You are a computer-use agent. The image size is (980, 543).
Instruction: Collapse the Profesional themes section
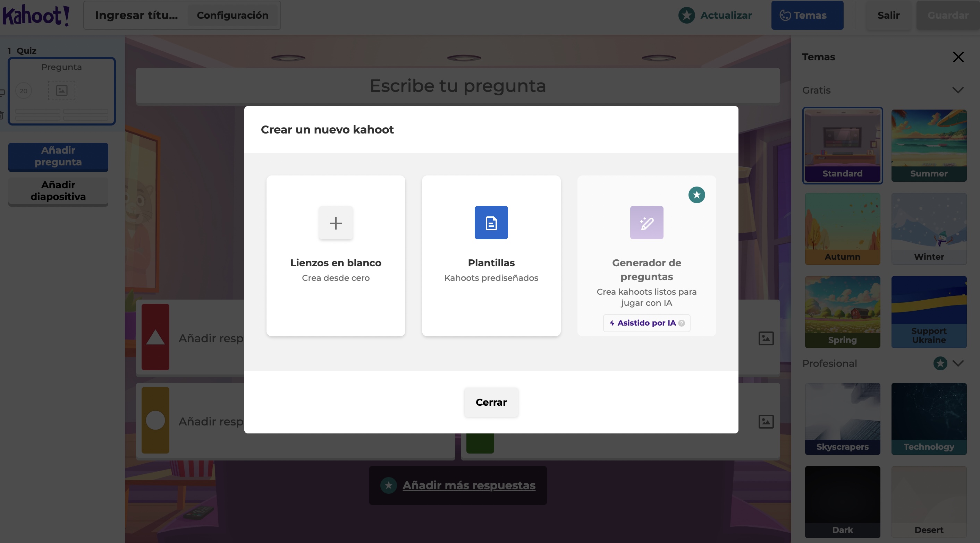(958, 363)
